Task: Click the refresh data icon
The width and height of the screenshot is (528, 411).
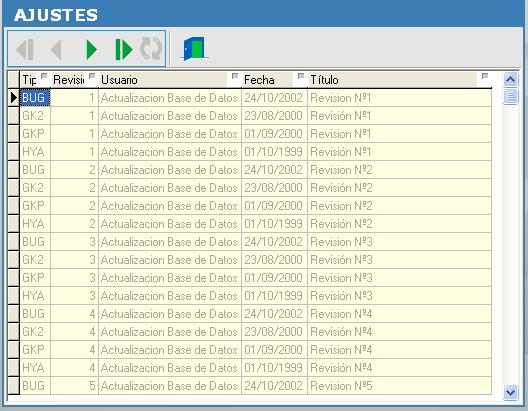Action: [x=151, y=49]
